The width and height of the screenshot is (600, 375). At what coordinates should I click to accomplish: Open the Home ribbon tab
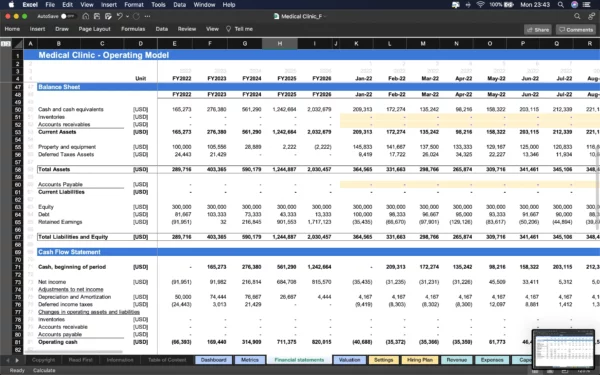12,29
